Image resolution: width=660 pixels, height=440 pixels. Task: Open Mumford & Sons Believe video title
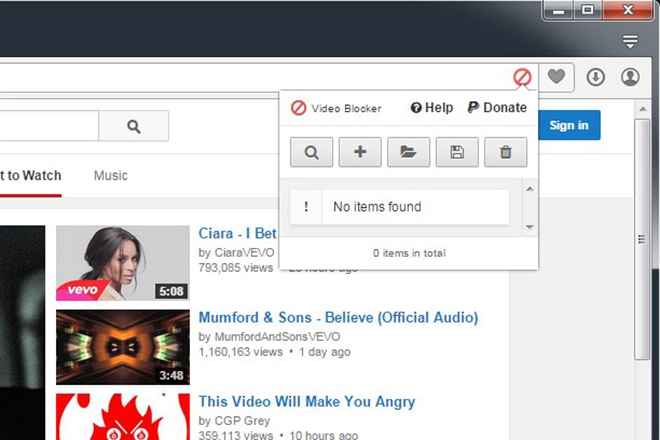338,318
